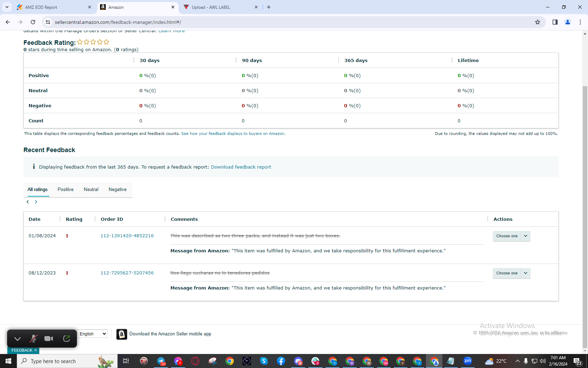Open Choose one action for 08/12/2023 feedback

[511, 273]
